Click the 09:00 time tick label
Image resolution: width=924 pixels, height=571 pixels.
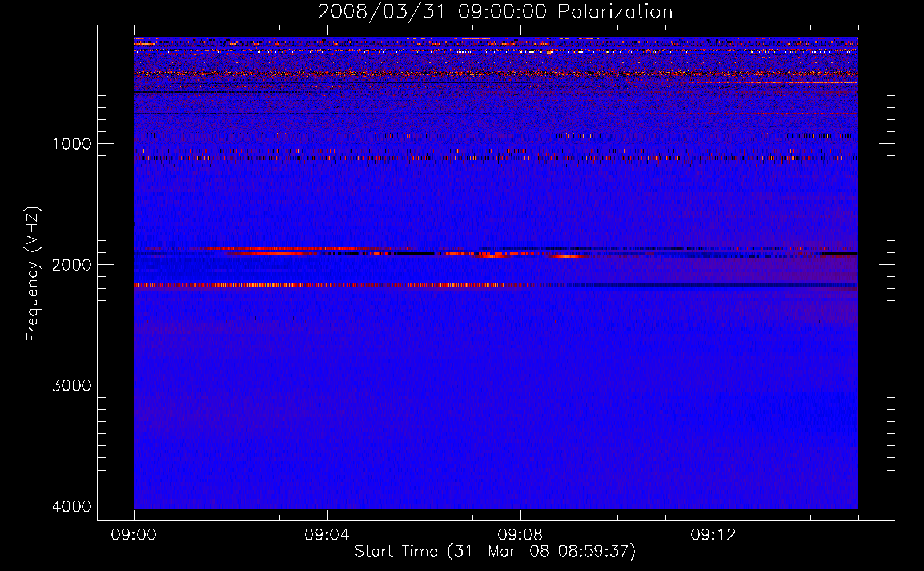[134, 535]
